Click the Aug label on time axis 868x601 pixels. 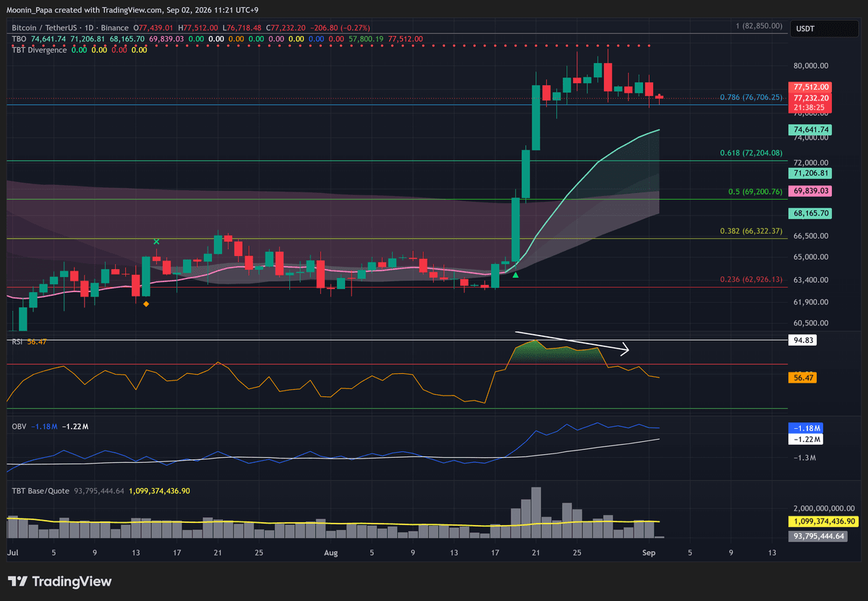click(x=331, y=553)
